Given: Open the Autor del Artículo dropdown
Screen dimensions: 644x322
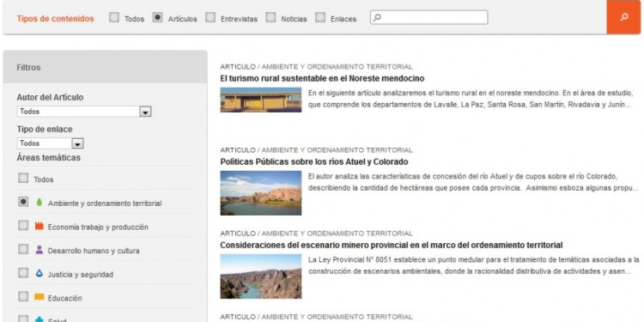Looking at the screenshot, I should click(x=84, y=112).
